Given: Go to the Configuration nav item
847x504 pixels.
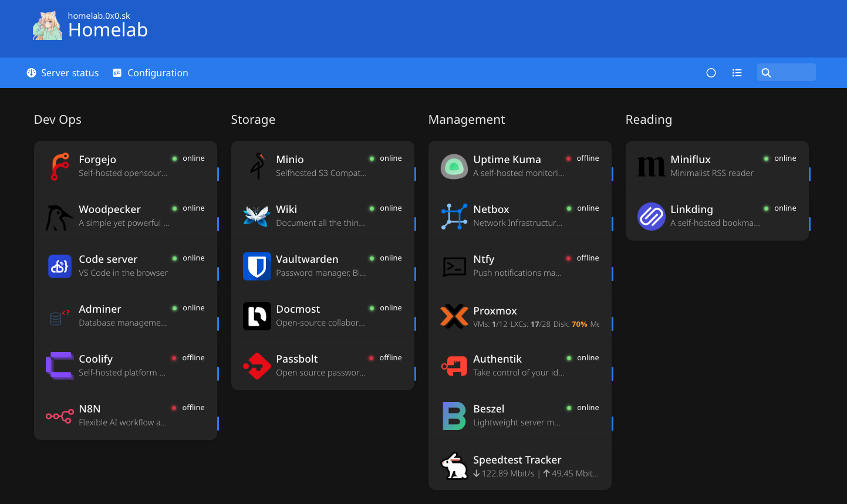Looking at the screenshot, I should coord(151,73).
